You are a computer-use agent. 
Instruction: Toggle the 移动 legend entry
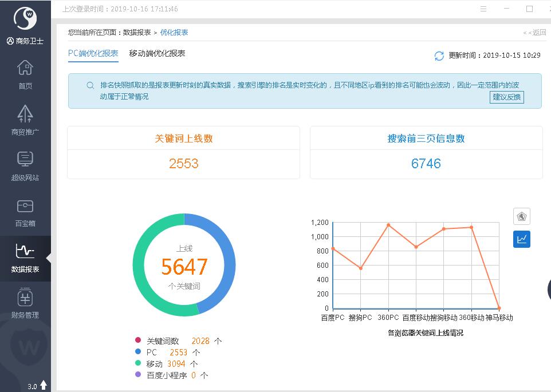[154, 363]
